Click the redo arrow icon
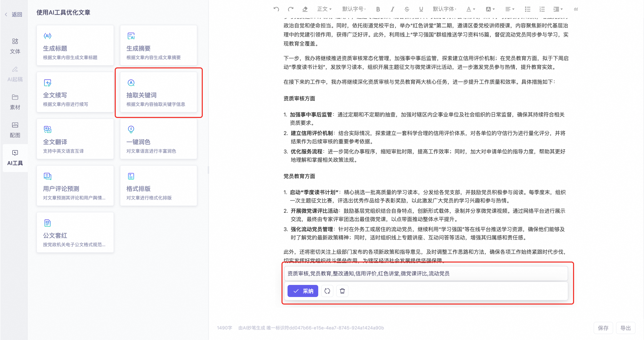Viewport: 644px width, 340px height. tap(291, 9)
